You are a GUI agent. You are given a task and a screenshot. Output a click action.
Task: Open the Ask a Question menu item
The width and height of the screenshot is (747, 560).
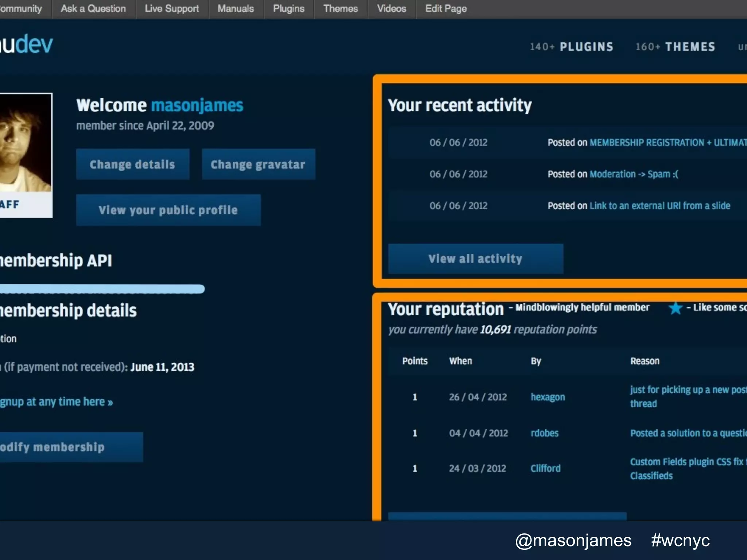click(x=93, y=9)
